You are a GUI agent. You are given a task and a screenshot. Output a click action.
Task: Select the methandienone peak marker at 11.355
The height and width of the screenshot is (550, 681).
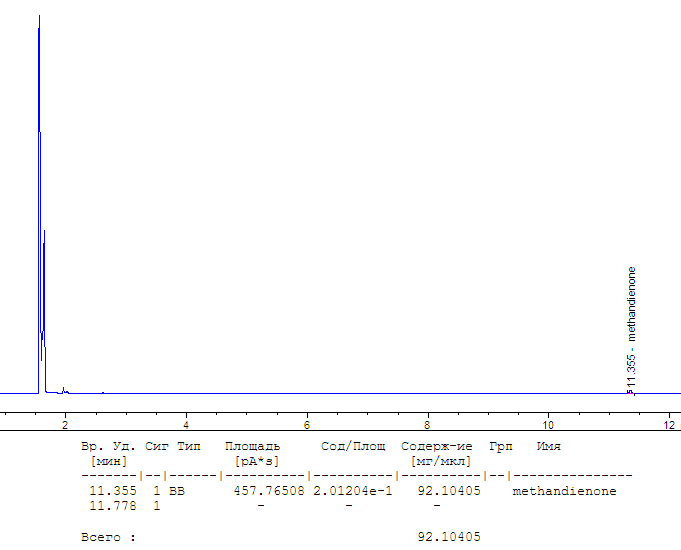[629, 391]
